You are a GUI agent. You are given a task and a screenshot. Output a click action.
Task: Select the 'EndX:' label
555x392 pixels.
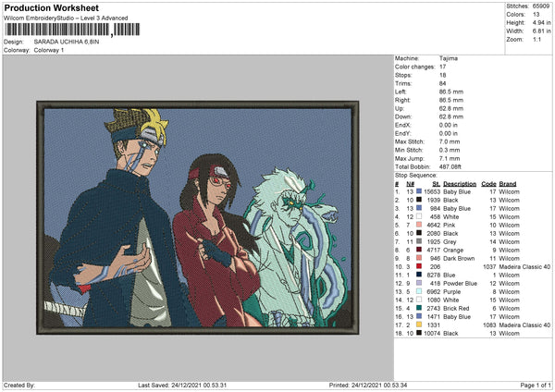click(x=402, y=125)
